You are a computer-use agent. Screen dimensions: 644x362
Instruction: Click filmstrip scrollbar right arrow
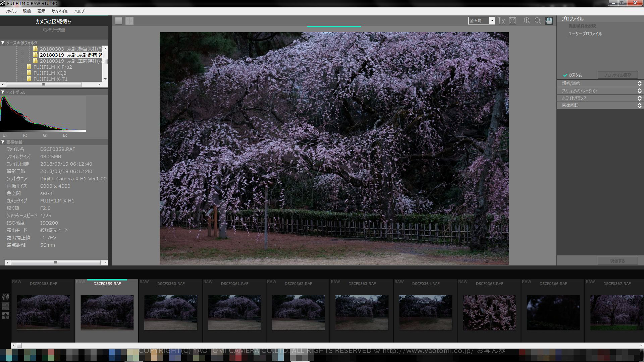tap(641, 345)
